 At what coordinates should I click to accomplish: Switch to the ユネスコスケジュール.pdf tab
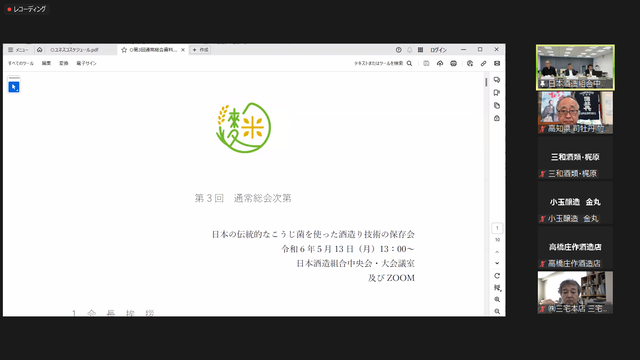74,50
